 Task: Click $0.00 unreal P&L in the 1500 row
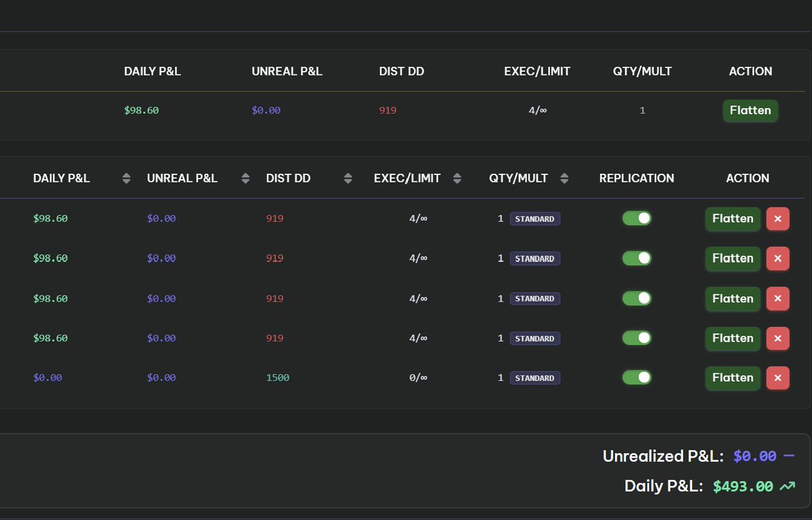coord(161,378)
